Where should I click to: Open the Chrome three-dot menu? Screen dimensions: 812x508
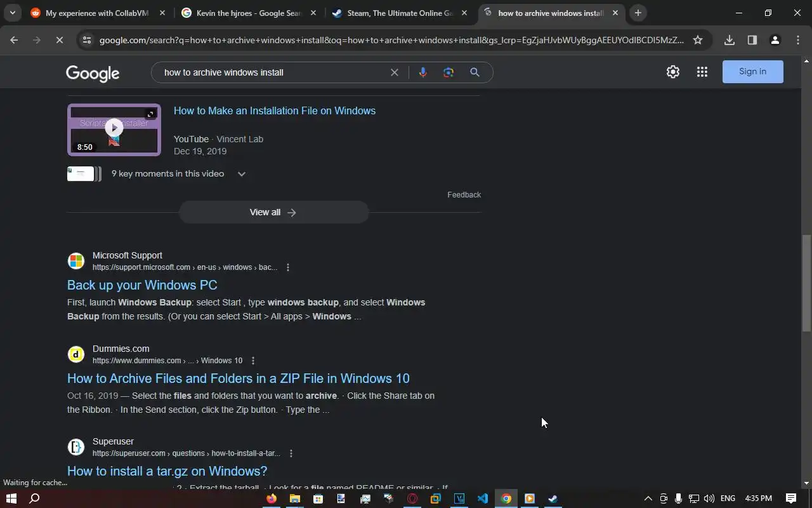(798, 40)
